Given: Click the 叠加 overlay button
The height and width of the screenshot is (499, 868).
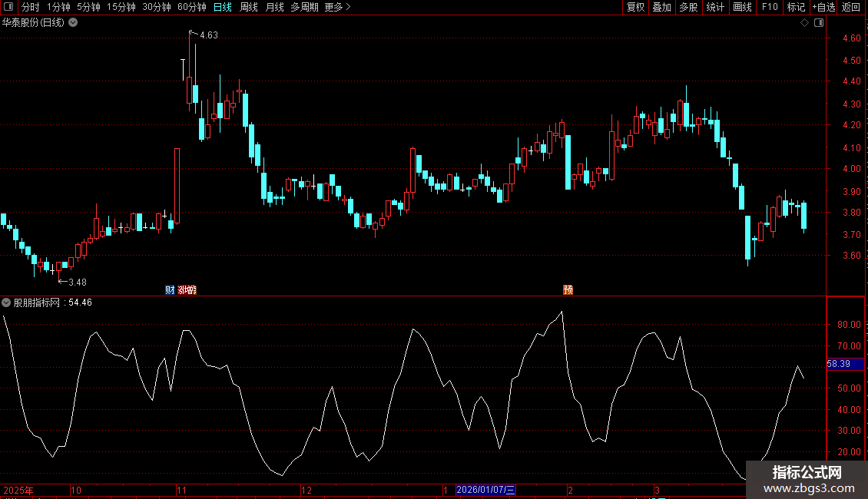Looking at the screenshot, I should (661, 7).
